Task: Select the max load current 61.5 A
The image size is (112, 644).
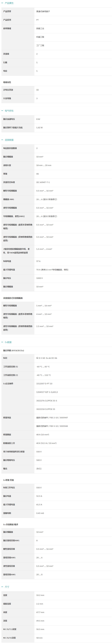Action: [x=39, y=505]
